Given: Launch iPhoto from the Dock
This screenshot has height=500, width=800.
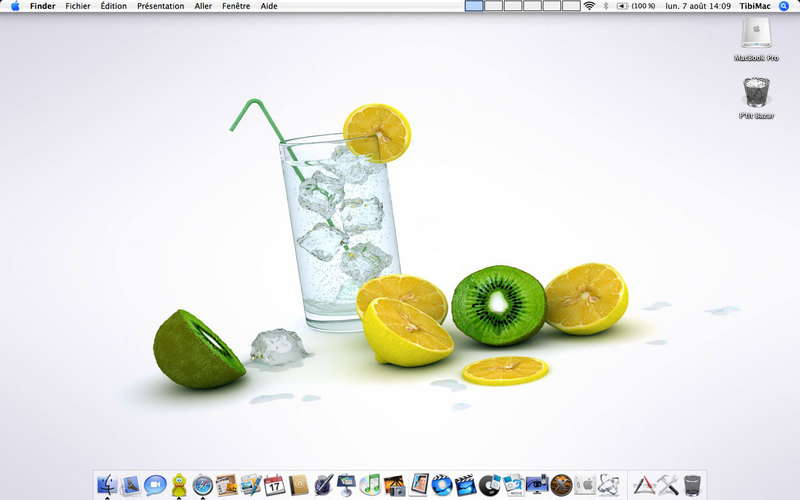Looking at the screenshot, I should (x=394, y=485).
